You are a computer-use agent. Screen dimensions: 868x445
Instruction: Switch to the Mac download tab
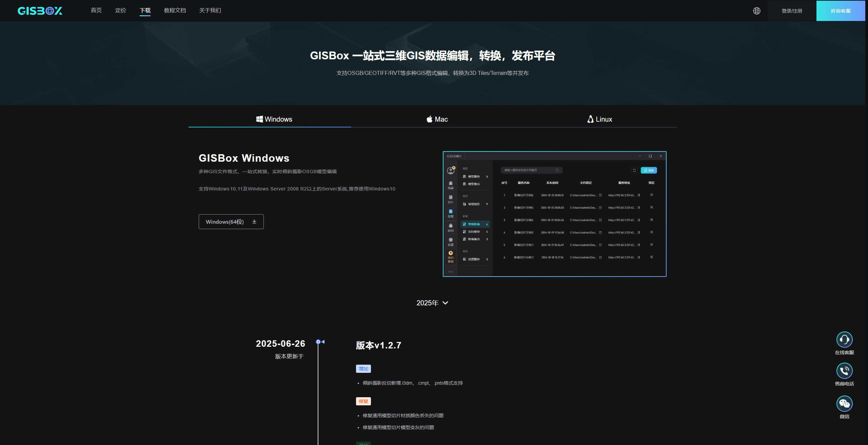coord(437,119)
